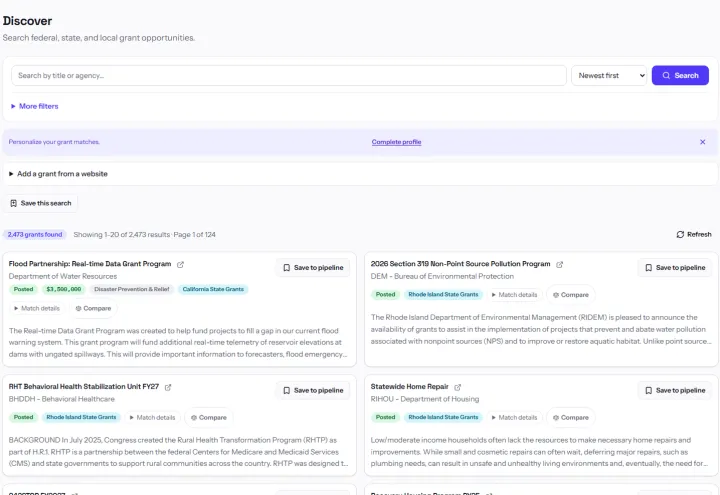The width and height of the screenshot is (720, 495).
Task: Click Posted tag on RHT Behavioral Health grant
Action: 23,417
